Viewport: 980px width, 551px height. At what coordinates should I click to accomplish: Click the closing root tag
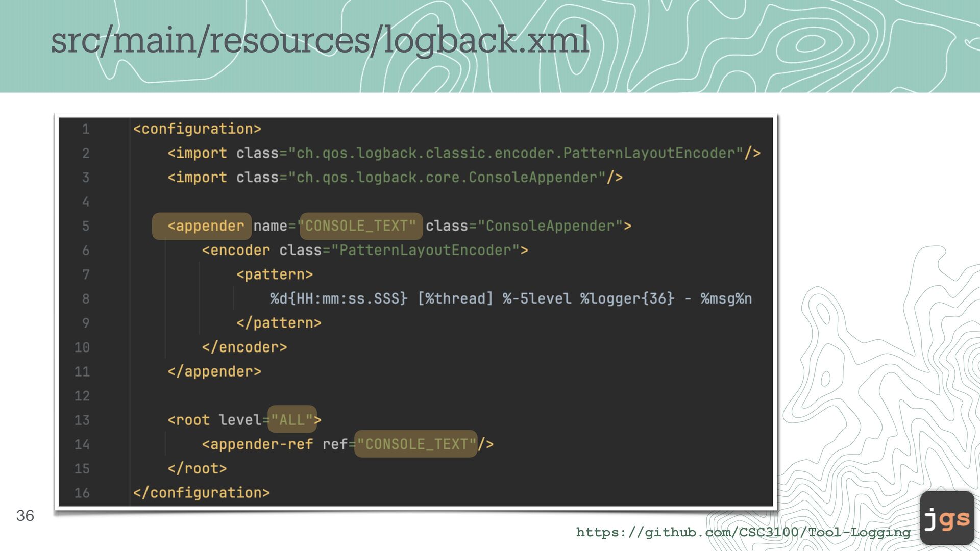pos(197,468)
